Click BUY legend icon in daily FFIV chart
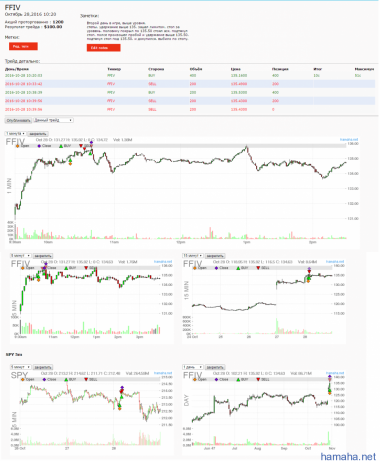380x461 pixels. coord(238,379)
